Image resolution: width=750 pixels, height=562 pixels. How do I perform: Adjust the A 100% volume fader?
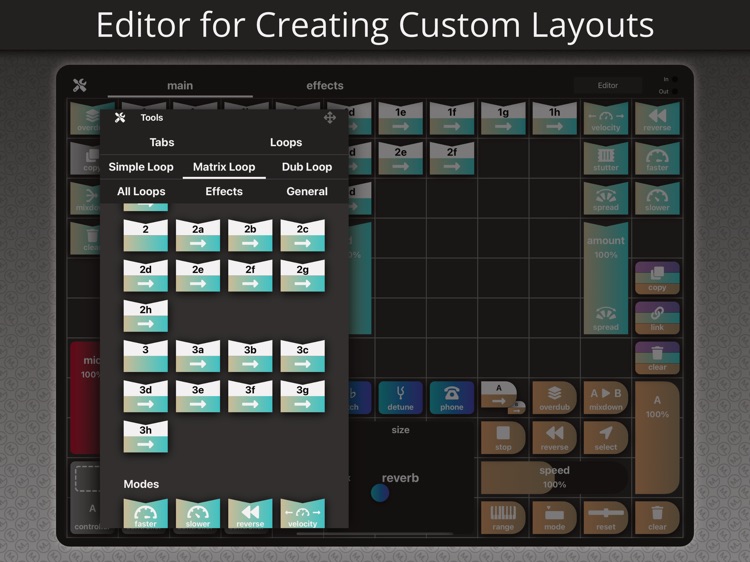click(657, 438)
